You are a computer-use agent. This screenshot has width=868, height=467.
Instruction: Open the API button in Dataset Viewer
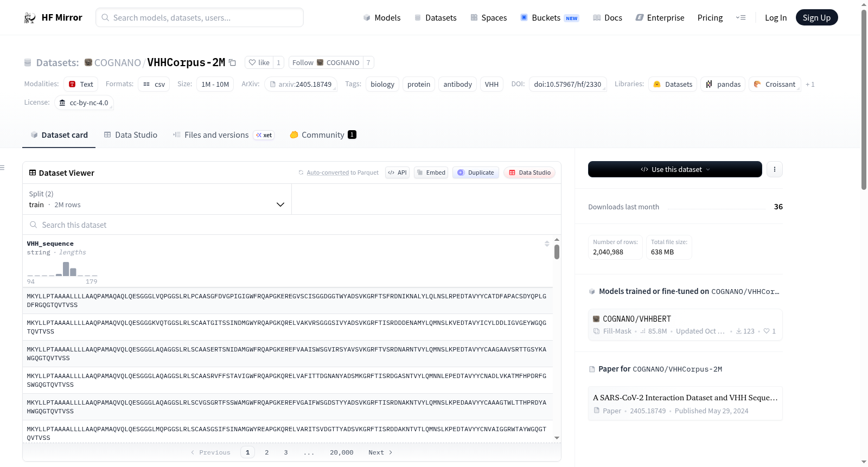coord(397,172)
